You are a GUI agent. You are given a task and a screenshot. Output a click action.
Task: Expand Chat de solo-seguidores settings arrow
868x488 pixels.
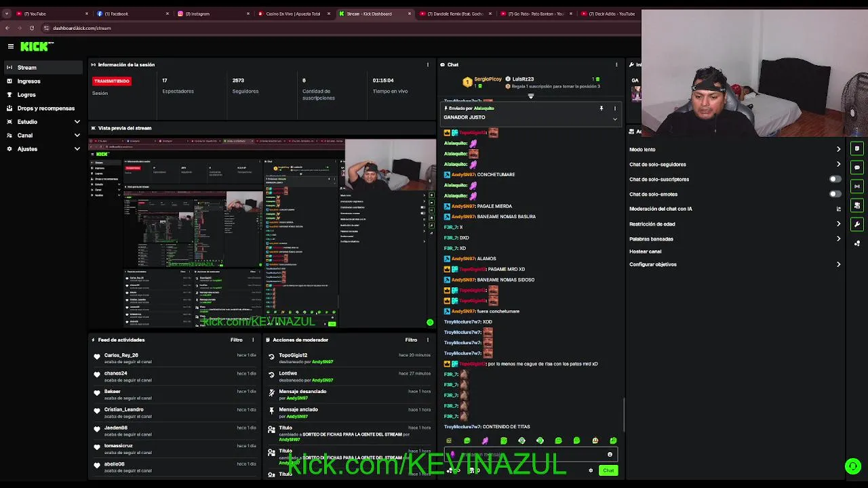pyautogui.click(x=839, y=164)
